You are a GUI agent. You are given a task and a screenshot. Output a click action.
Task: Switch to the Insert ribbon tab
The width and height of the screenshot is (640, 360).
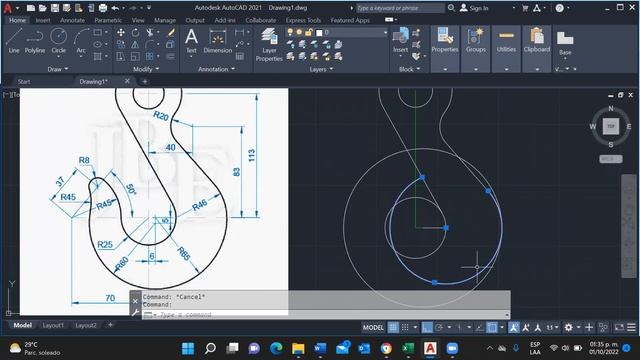click(x=43, y=20)
